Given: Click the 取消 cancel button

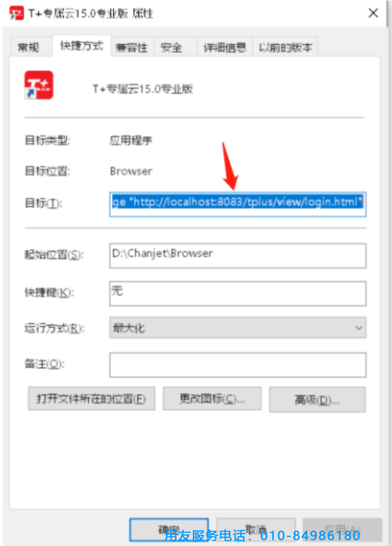Looking at the screenshot, I should 256,530.
